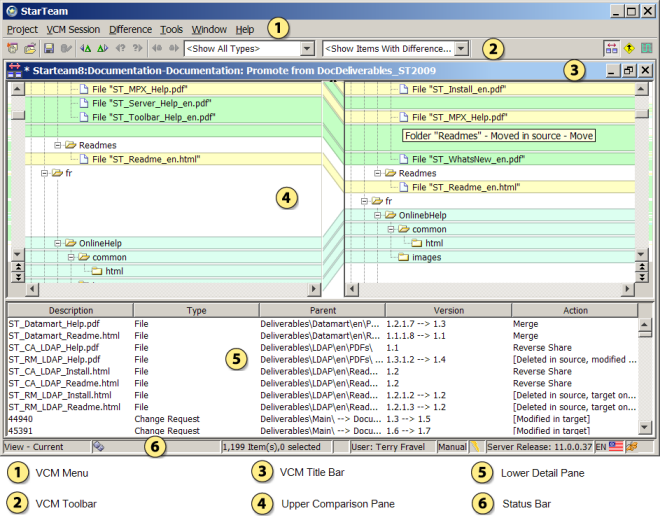Collapse the fr folder in right pane
The width and height of the screenshot is (660, 517).
(364, 201)
